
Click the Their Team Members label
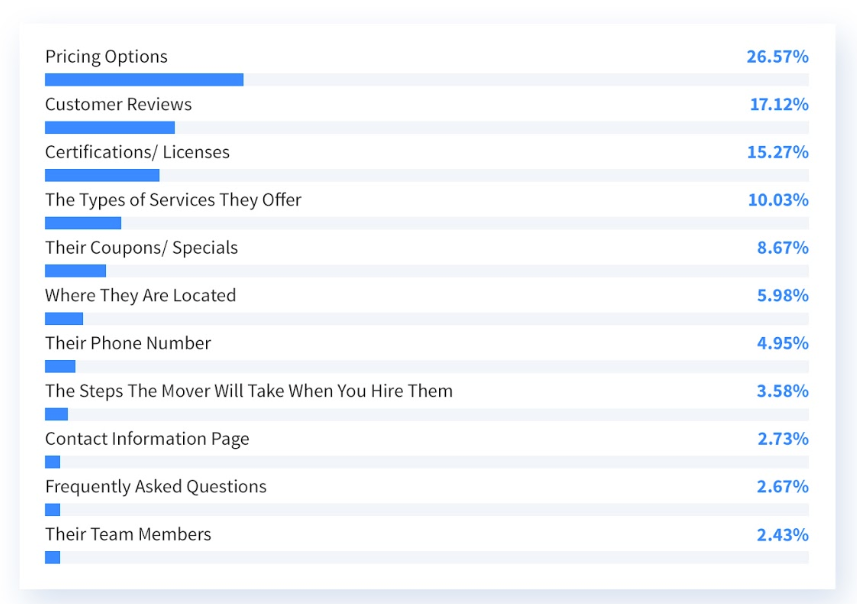[x=128, y=535]
